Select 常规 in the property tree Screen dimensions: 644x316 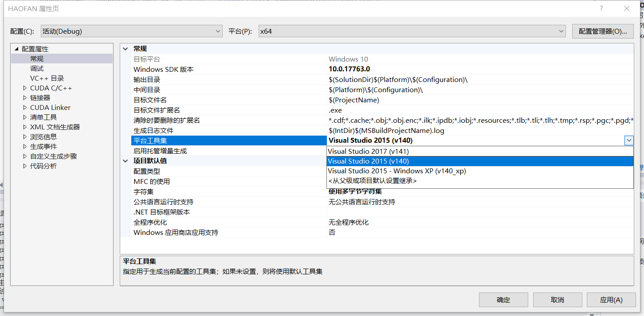coord(37,59)
